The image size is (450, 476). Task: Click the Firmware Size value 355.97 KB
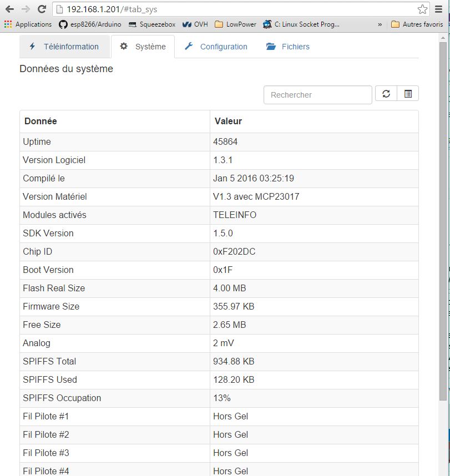(234, 306)
